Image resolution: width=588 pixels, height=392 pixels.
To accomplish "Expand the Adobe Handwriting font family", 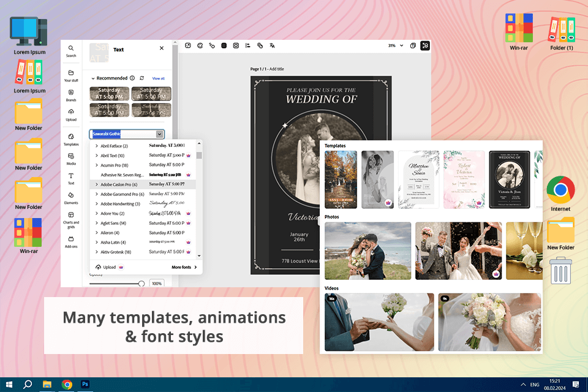I will coord(96,204).
